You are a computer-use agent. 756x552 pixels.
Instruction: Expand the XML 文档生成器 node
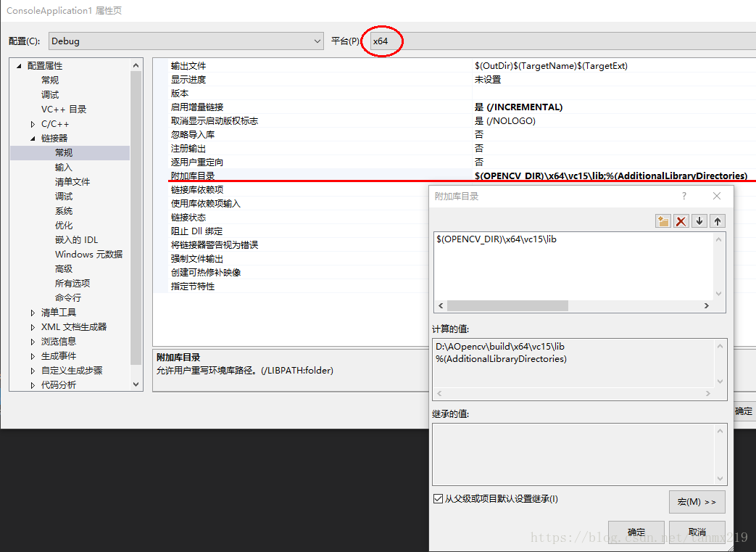click(x=33, y=327)
